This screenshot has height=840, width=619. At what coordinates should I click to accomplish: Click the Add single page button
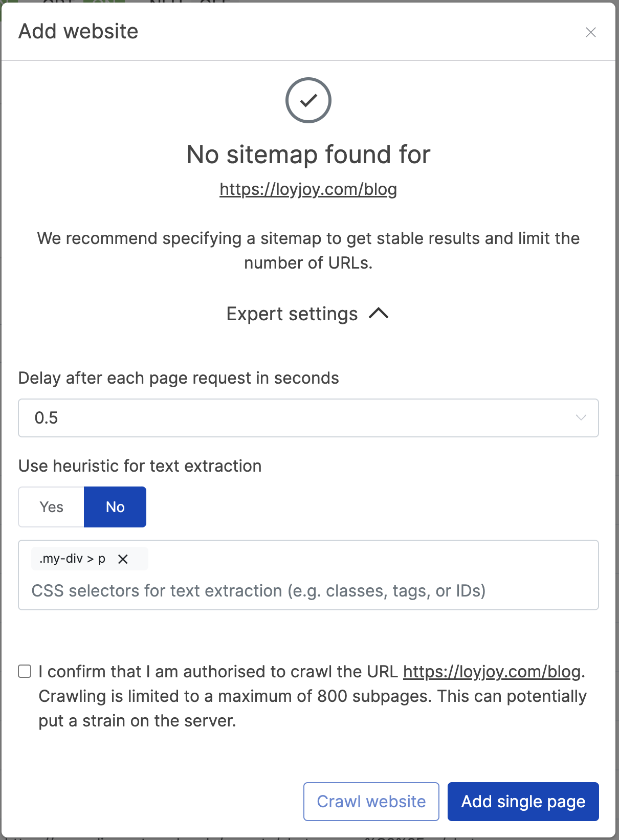(523, 802)
